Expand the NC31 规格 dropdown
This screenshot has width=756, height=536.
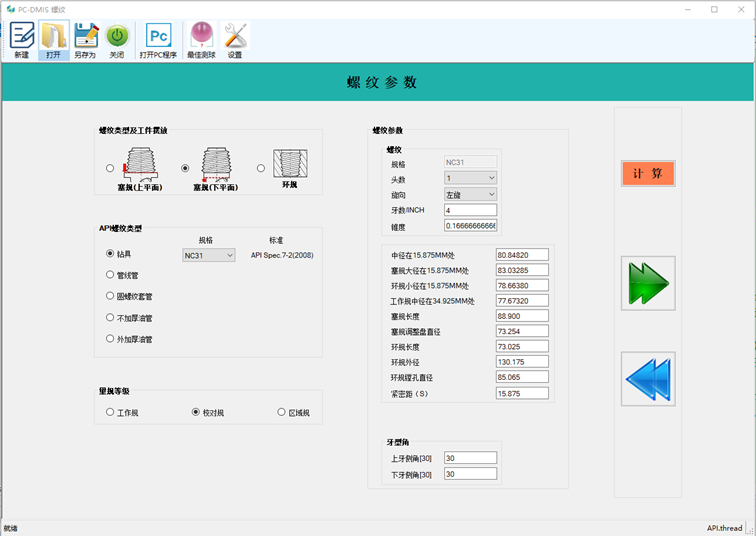(208, 256)
